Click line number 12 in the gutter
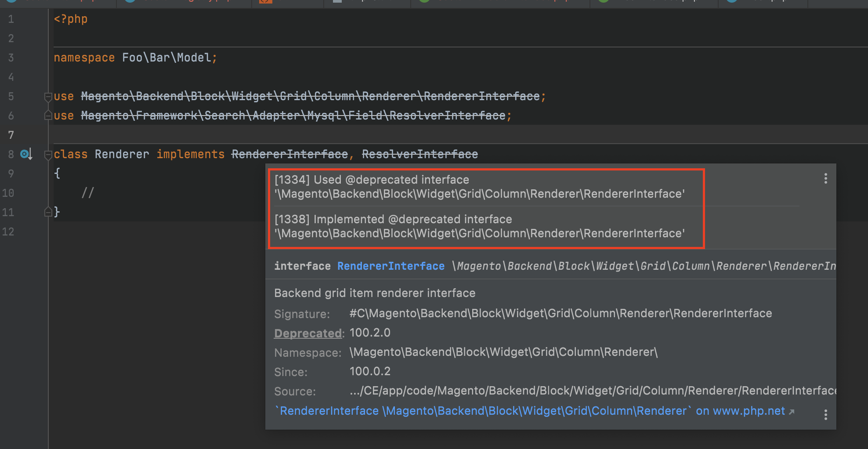Screen dimensions: 868x449 click(x=8, y=232)
